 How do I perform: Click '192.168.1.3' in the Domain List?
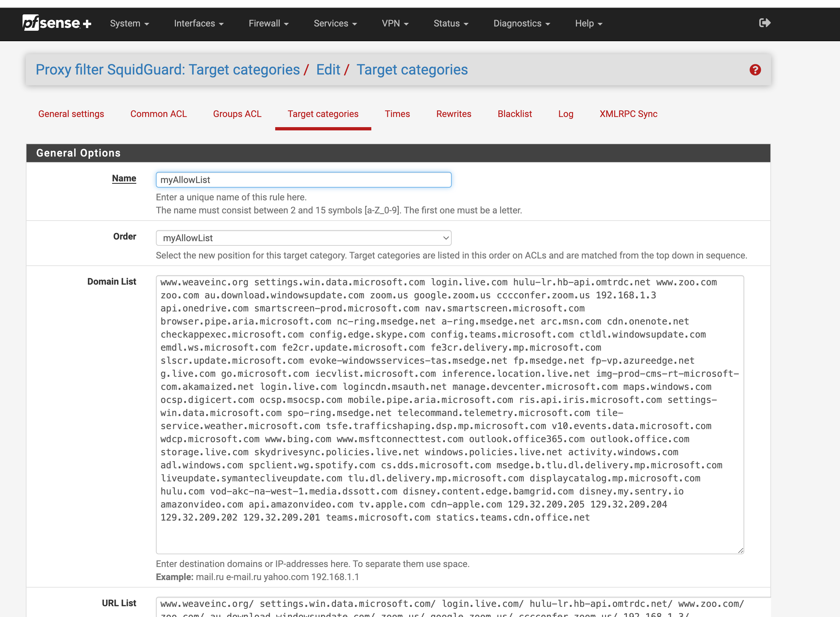click(626, 295)
